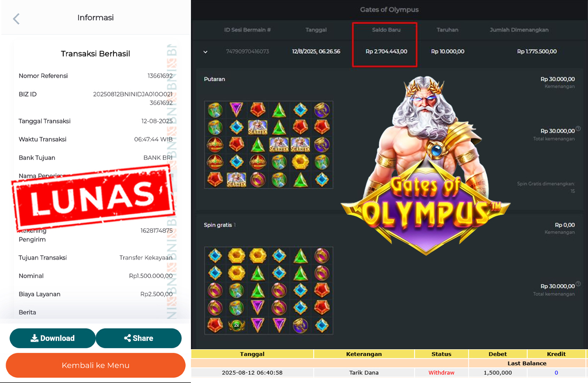The width and height of the screenshot is (588, 383).
Task: Click info icon beside first Total kemenangan
Action: point(579,129)
